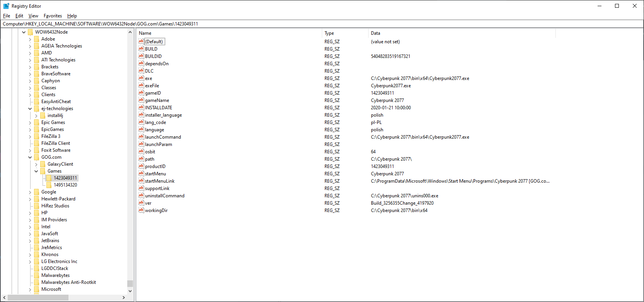644x302 pixels.
Task: Open the Edit menu
Action: pyautogui.click(x=19, y=16)
